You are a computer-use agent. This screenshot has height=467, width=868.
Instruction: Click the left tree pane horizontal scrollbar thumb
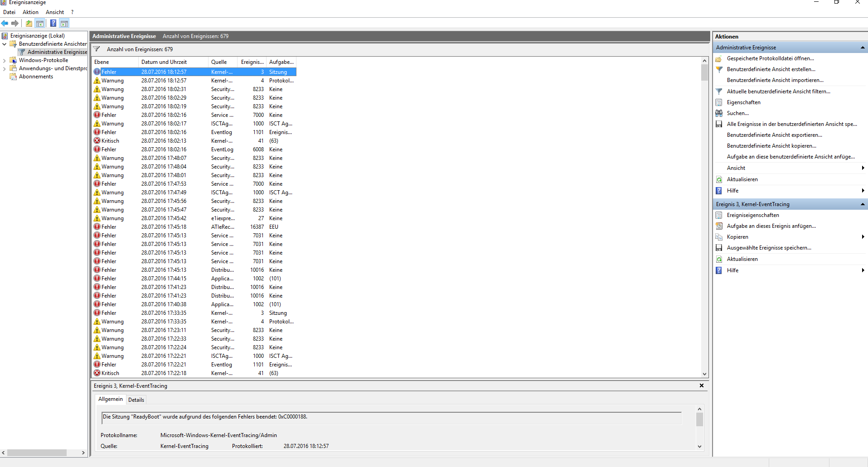[x=37, y=453]
